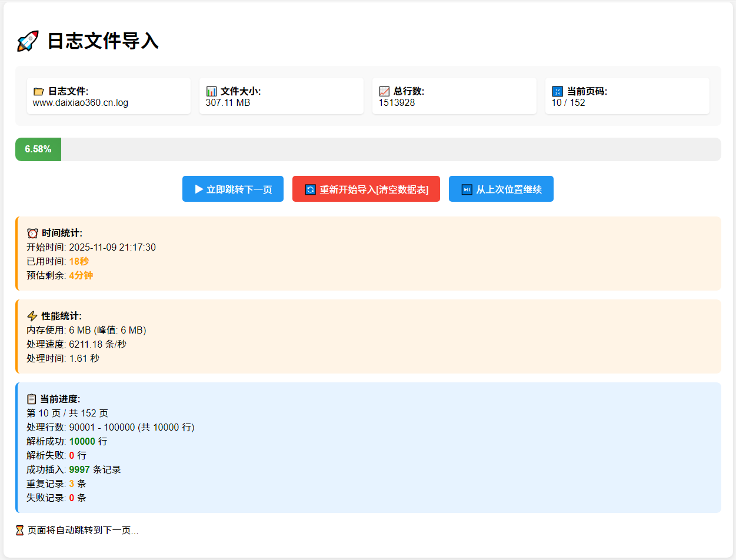This screenshot has width=736, height=560.
Task: Click the 6.58% progress bar
Action: click(x=38, y=149)
